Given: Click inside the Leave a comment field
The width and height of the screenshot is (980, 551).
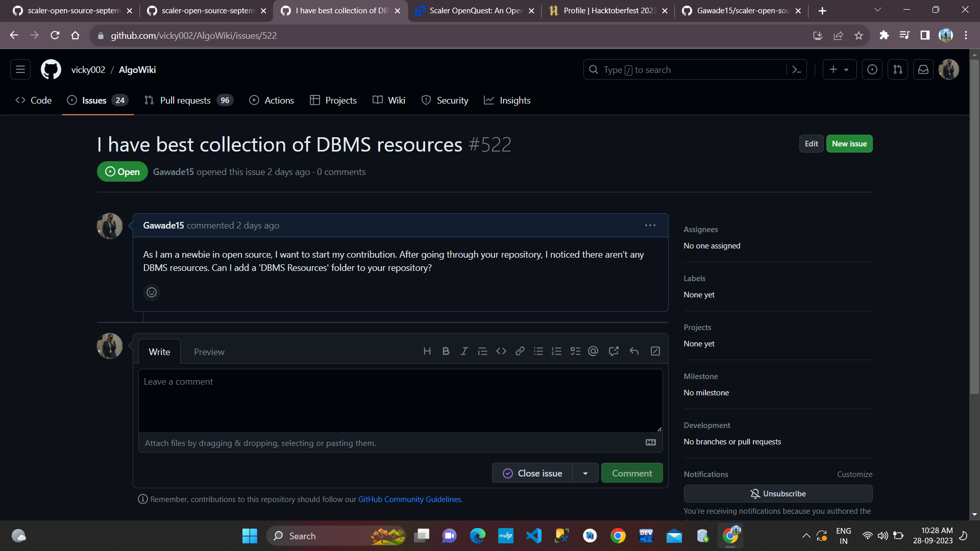Looking at the screenshot, I should click(400, 400).
